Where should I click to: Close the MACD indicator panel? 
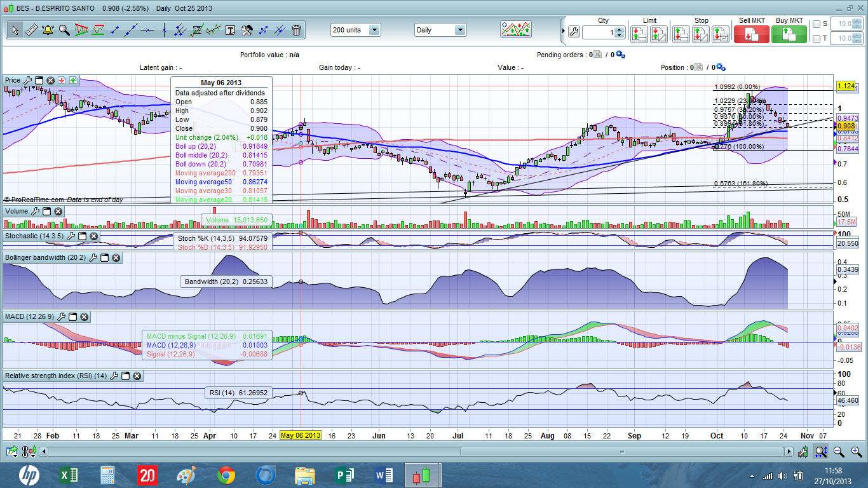[84, 316]
